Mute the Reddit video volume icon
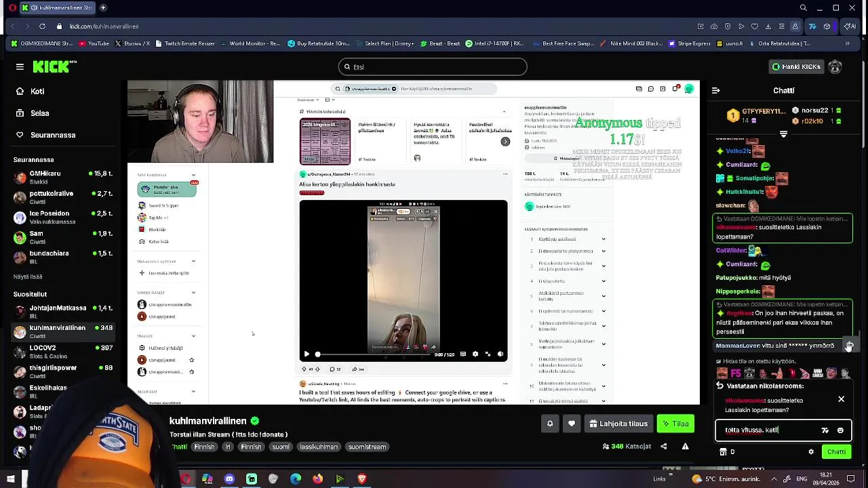 (500, 354)
